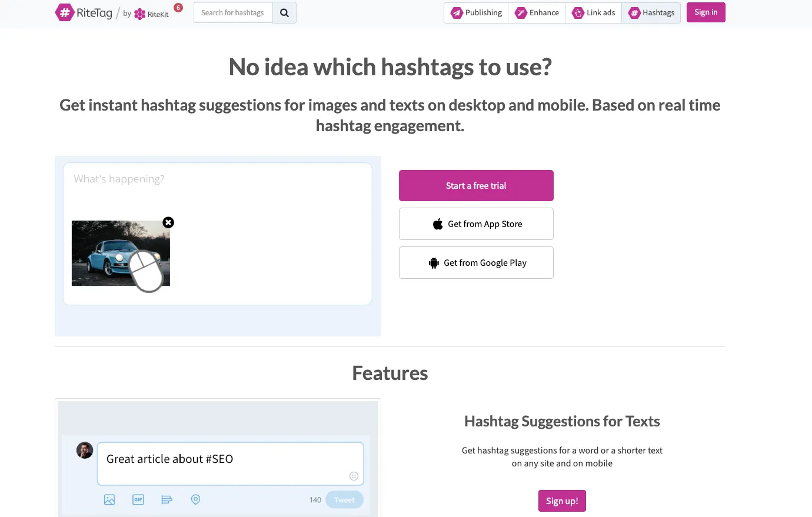Focus the Search for hashtags field

tap(233, 13)
